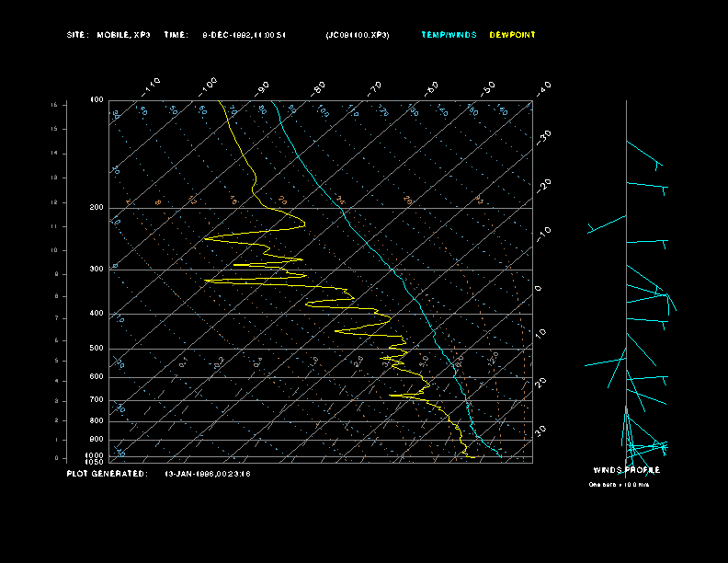Click the cyan TEMP/WINDS legend label
Viewport: 728px width, 563px height.
tap(449, 35)
